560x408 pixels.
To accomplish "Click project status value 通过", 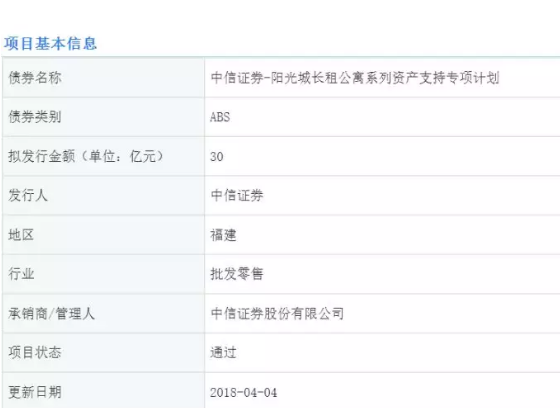I will [223, 353].
